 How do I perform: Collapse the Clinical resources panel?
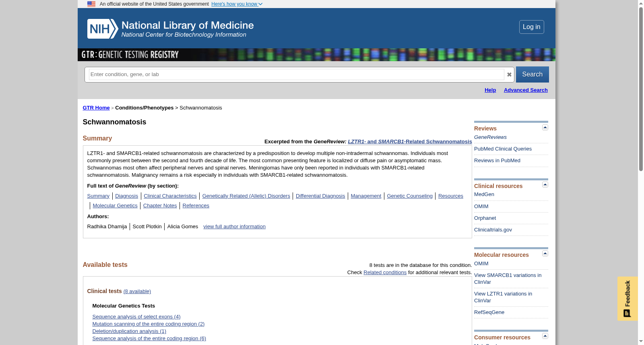pos(545,185)
